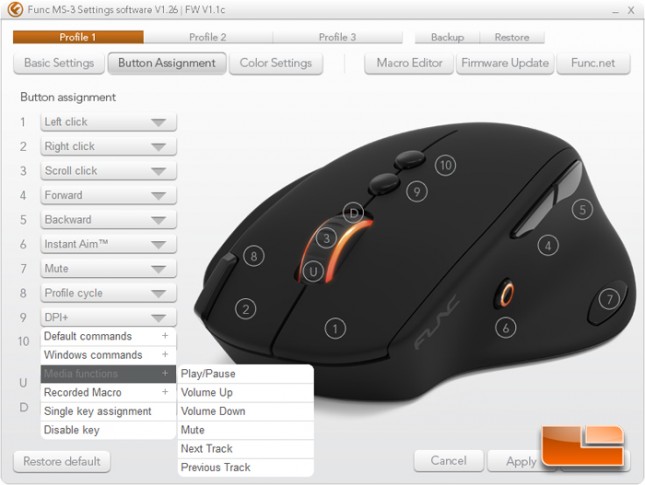Open Firmware Update
This screenshot has width=645, height=485.
coord(505,63)
